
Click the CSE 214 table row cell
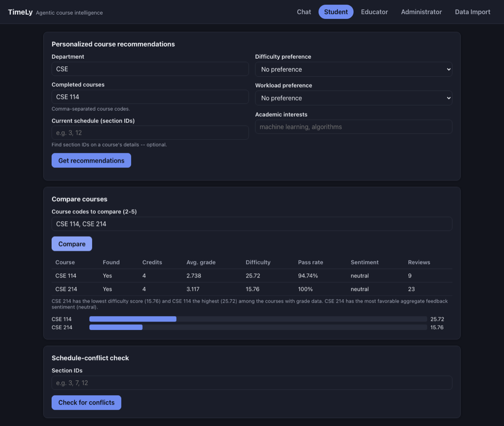click(x=66, y=289)
